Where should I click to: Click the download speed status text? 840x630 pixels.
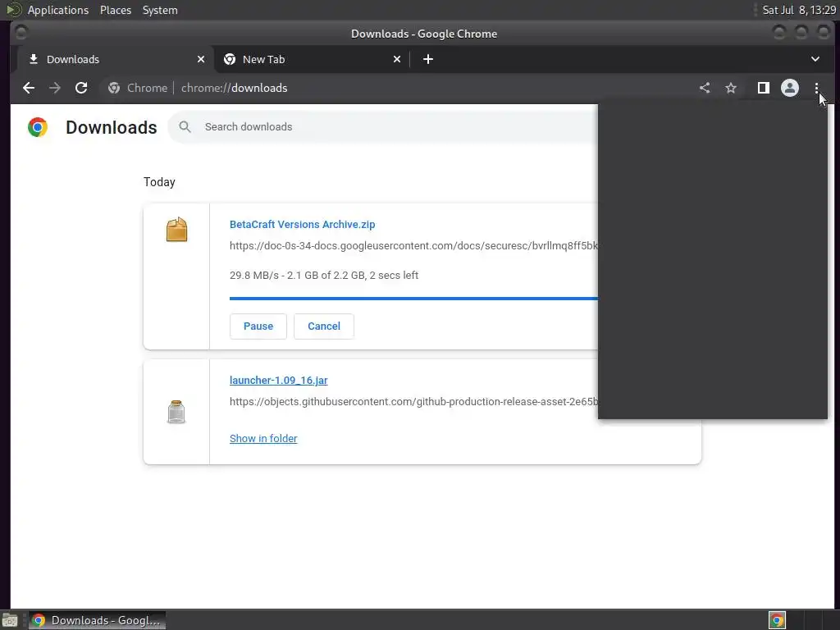(x=324, y=276)
